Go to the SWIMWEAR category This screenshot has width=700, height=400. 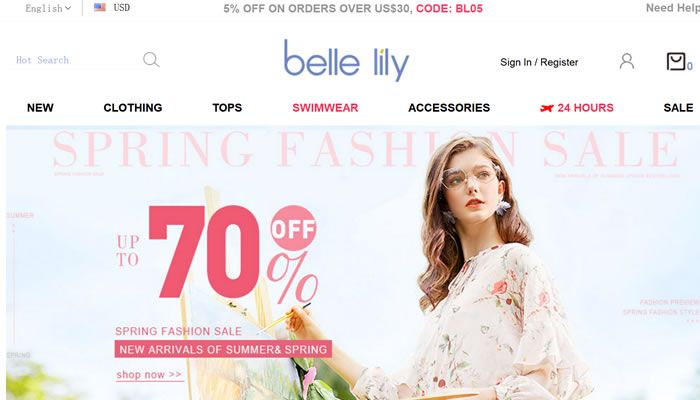[325, 108]
